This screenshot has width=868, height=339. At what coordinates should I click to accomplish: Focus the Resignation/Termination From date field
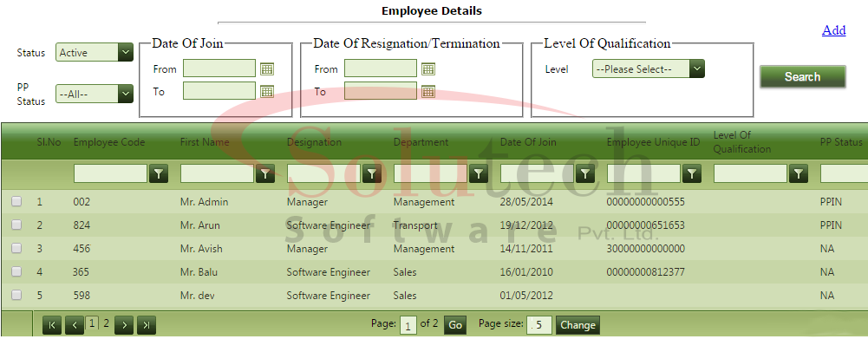tap(381, 68)
